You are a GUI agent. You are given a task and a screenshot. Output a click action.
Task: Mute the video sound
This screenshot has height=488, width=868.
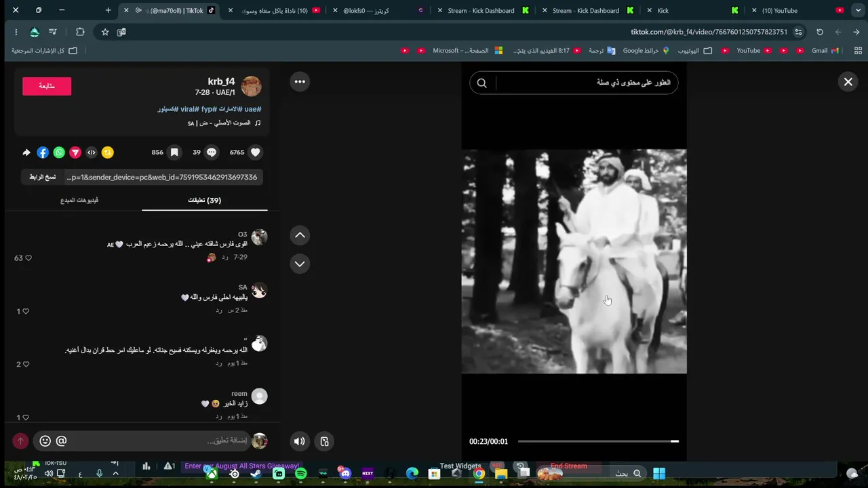pos(300,441)
